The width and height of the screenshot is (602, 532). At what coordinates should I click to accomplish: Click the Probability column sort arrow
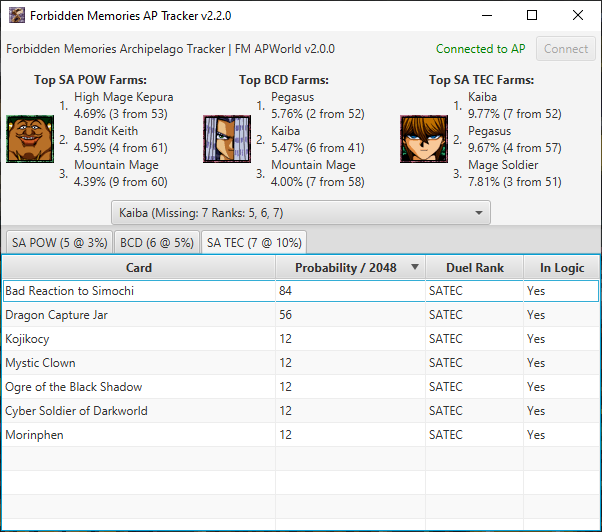tap(415, 267)
